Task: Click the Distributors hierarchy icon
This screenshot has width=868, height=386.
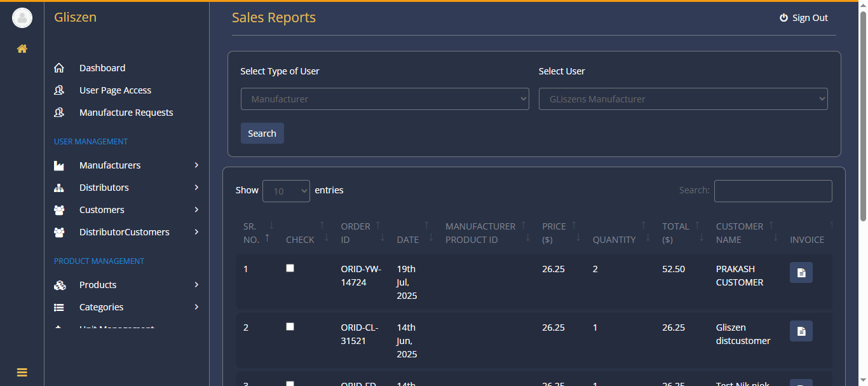Action: point(59,188)
